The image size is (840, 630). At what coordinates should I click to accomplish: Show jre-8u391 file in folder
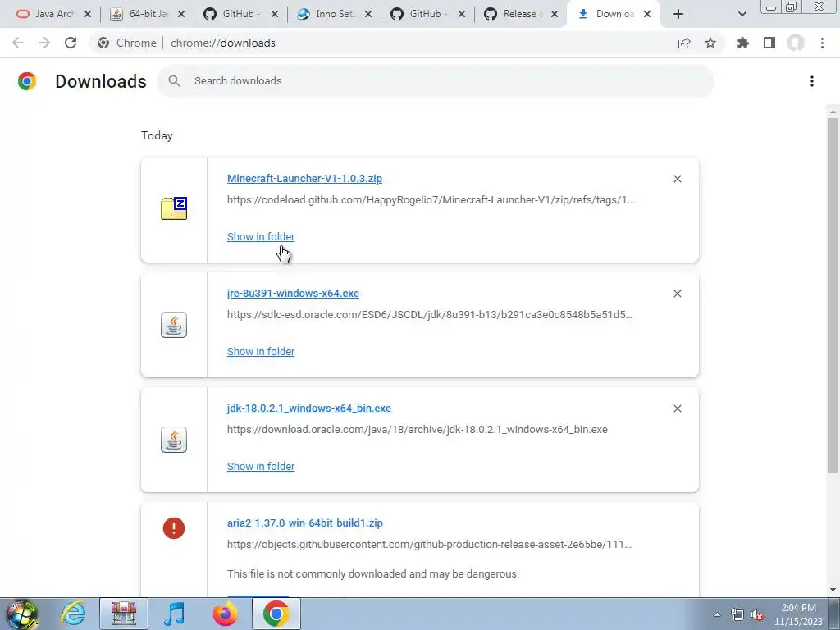(261, 351)
